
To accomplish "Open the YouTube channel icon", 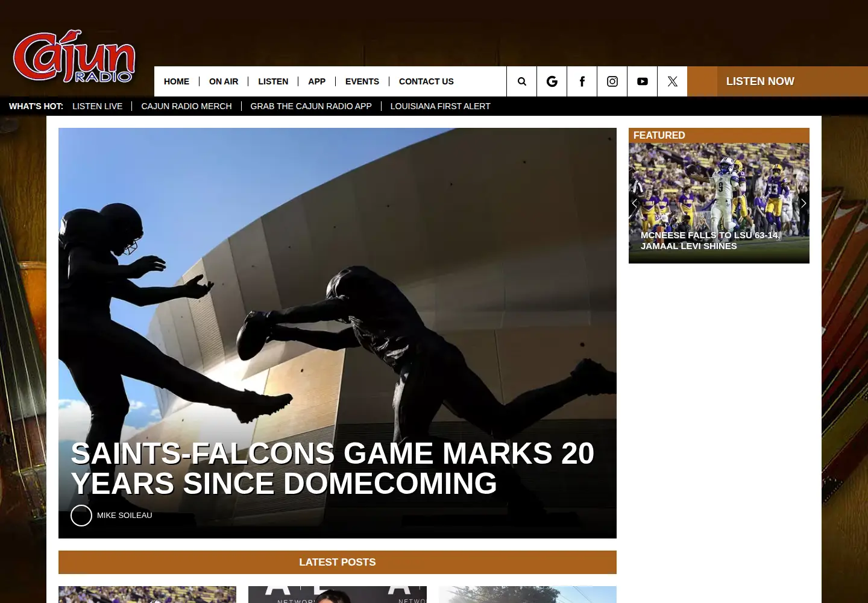I will (642, 81).
